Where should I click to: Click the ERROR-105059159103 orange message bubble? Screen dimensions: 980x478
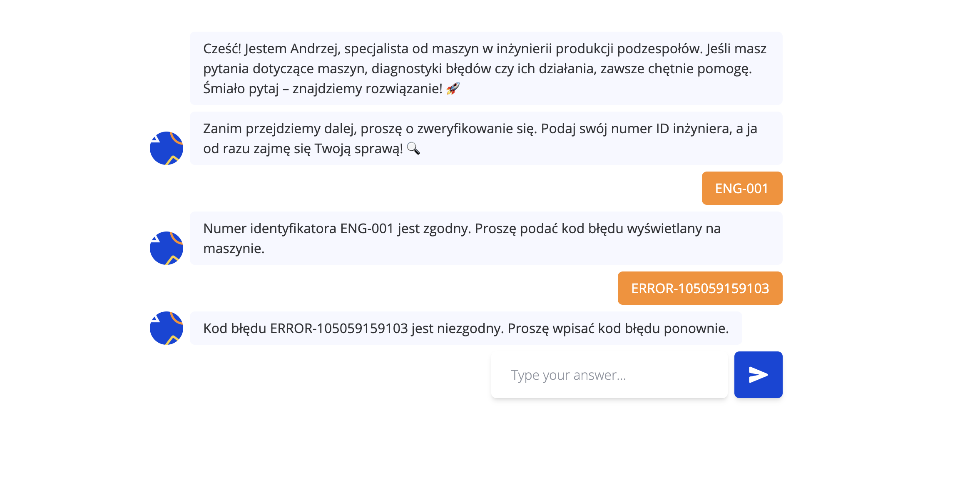700,288
